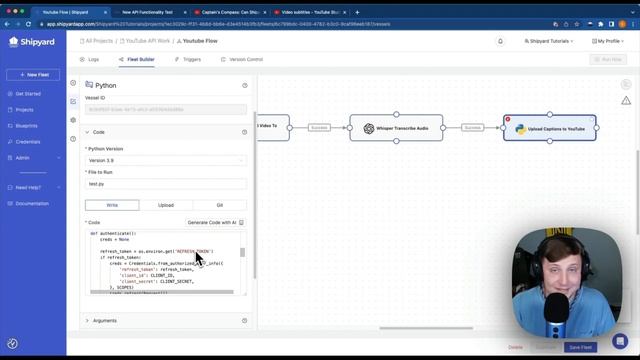Go to YouTube API Work breadcrumb

[145, 41]
